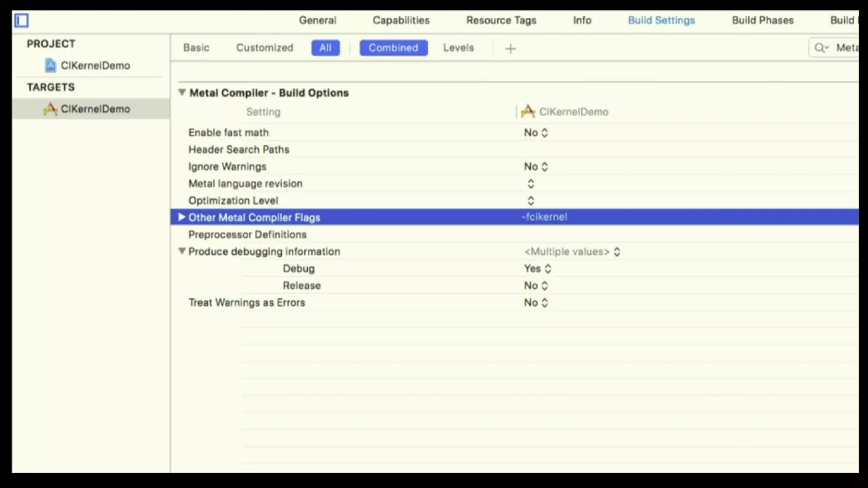Show Customized build settings

[x=264, y=48]
